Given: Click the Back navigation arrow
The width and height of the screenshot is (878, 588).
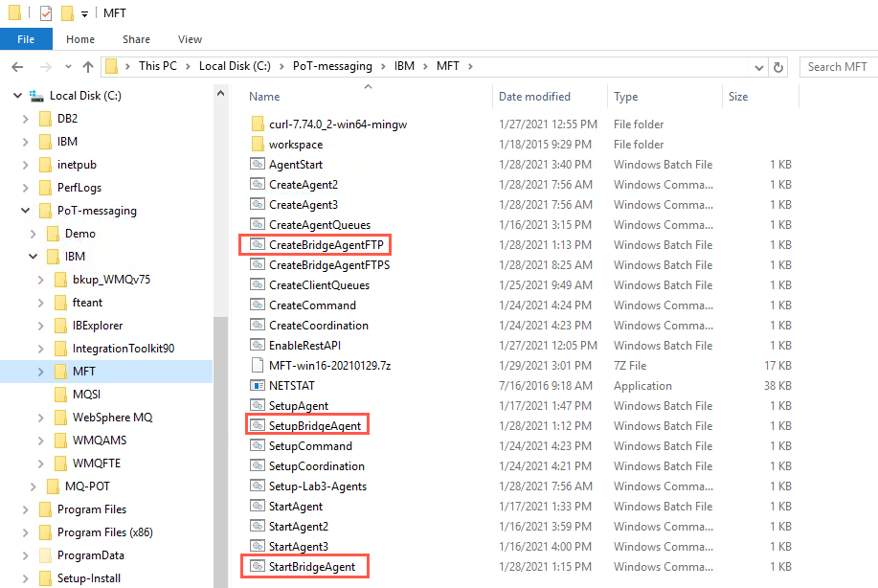Looking at the screenshot, I should click(x=17, y=67).
